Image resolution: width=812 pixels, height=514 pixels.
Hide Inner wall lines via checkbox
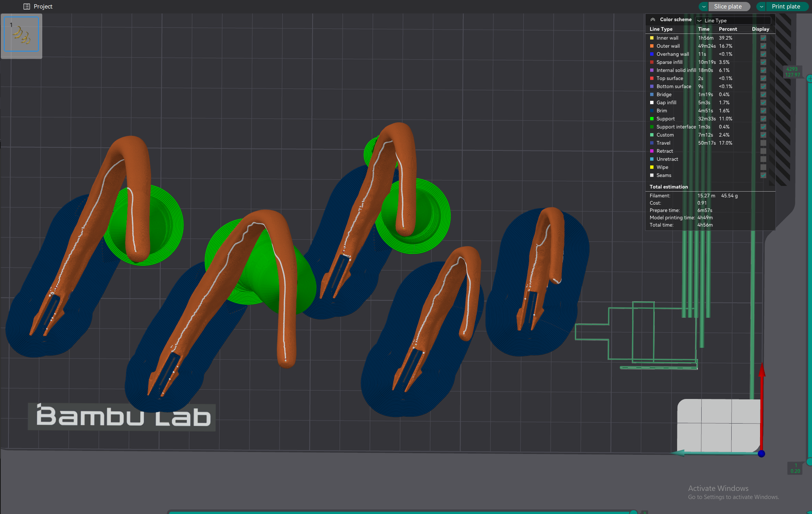pyautogui.click(x=763, y=38)
